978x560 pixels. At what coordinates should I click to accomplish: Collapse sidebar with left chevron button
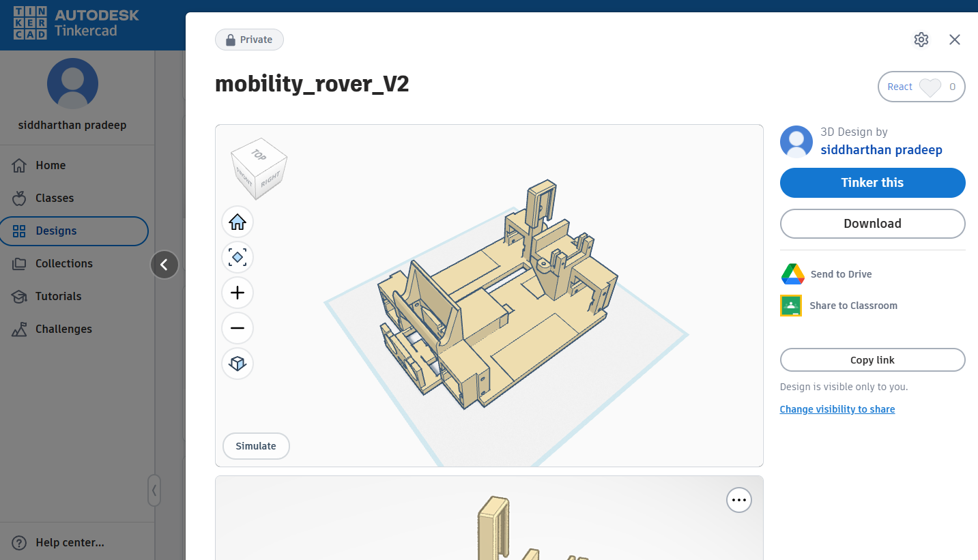(164, 265)
